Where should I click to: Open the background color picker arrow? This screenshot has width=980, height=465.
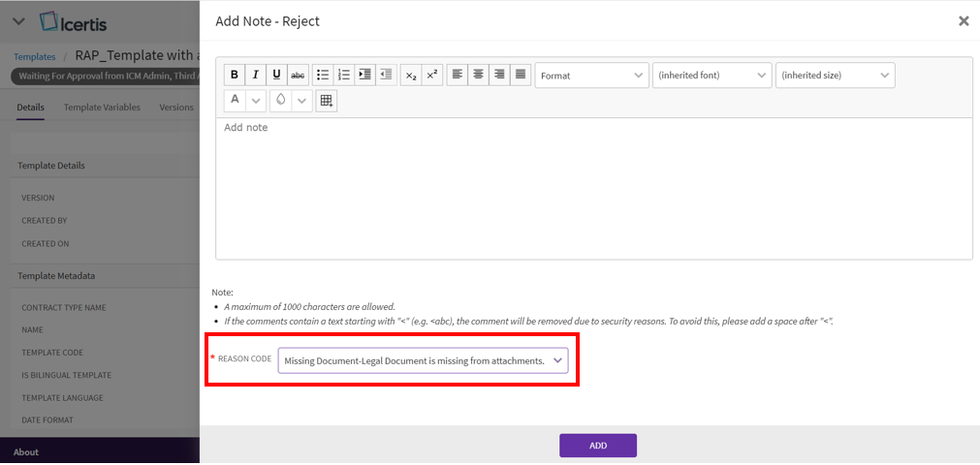point(302,101)
